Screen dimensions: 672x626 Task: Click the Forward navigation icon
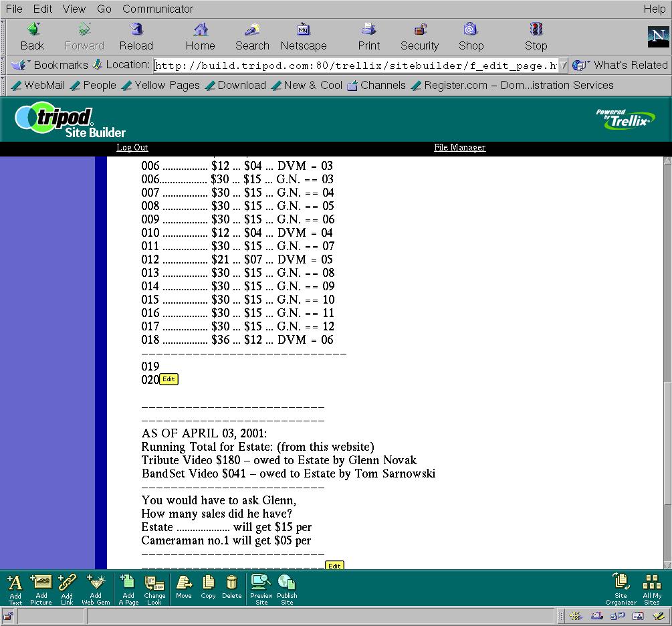coord(84,36)
